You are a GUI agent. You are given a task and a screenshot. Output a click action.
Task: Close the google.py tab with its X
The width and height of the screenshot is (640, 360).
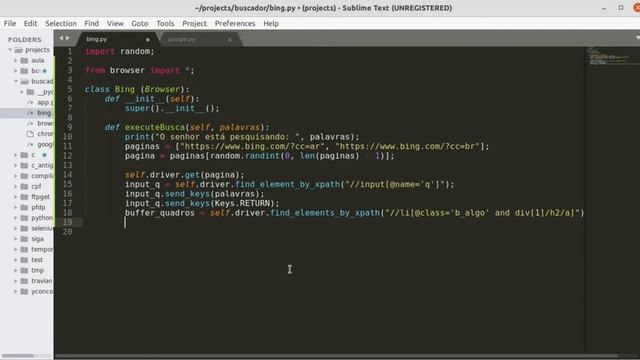pyautogui.click(x=230, y=40)
